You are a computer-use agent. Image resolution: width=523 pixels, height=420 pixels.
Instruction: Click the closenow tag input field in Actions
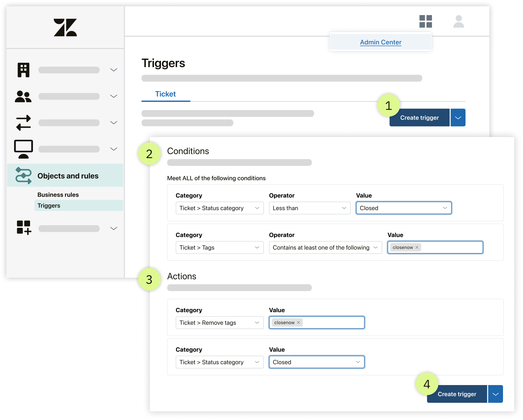(x=317, y=322)
